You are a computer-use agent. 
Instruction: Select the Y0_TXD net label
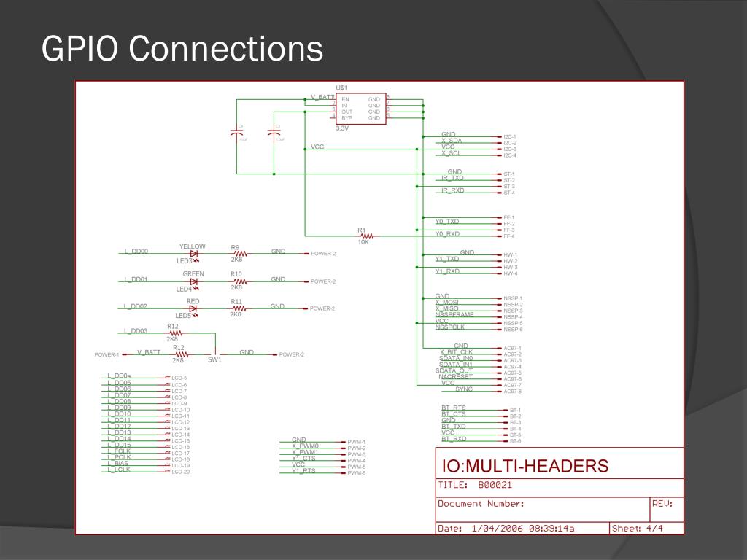pyautogui.click(x=447, y=222)
